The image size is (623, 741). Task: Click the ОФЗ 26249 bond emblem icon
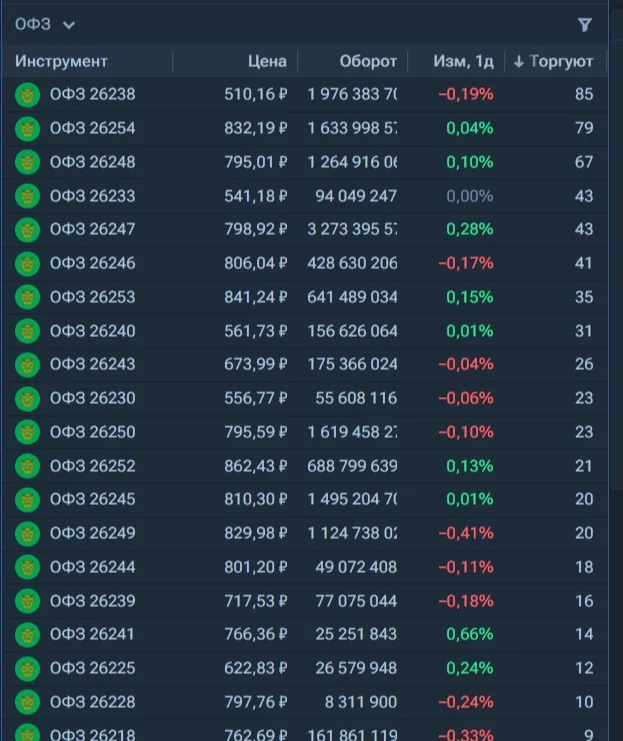pos(27,534)
